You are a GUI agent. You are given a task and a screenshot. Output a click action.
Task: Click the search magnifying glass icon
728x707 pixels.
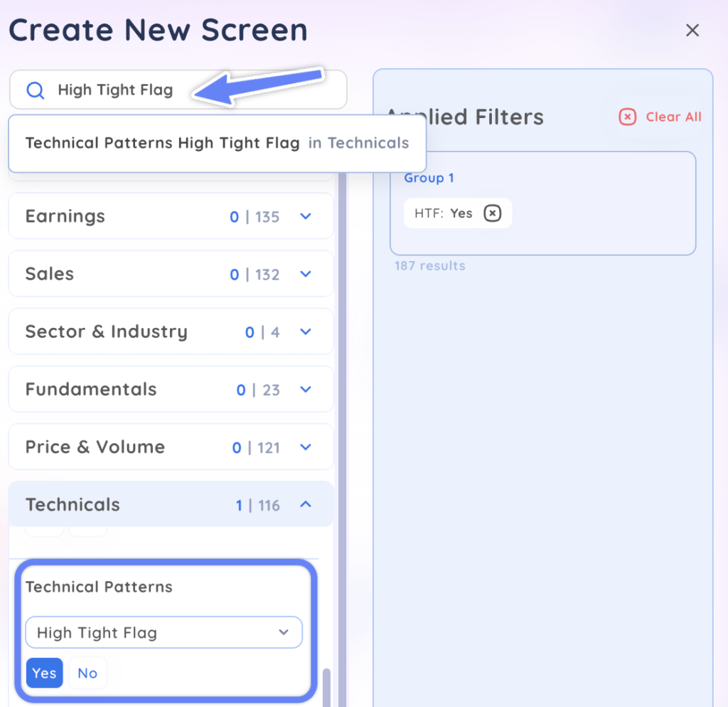(34, 90)
